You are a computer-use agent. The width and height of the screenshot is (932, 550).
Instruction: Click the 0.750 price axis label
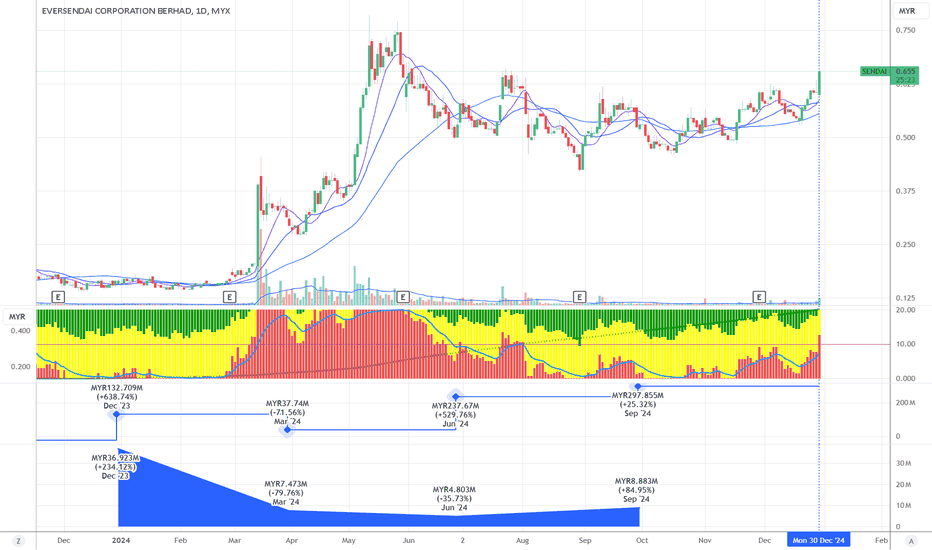(905, 30)
